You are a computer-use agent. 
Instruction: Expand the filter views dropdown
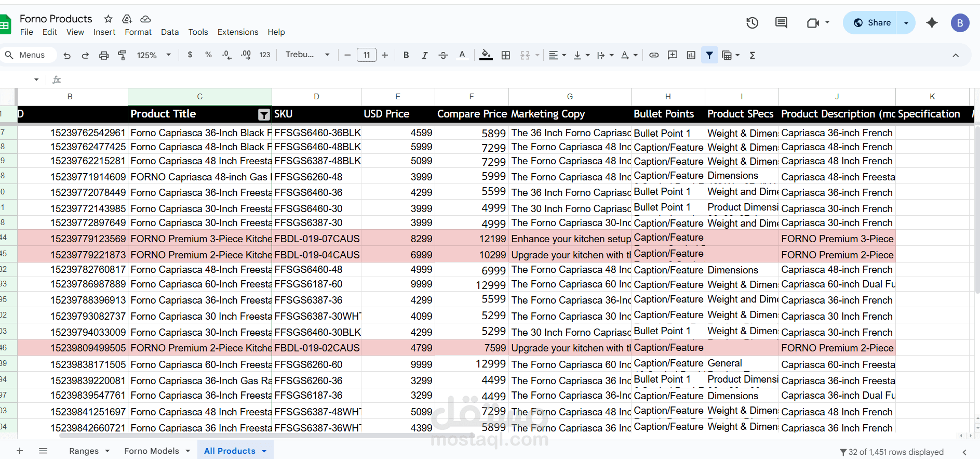pos(737,55)
